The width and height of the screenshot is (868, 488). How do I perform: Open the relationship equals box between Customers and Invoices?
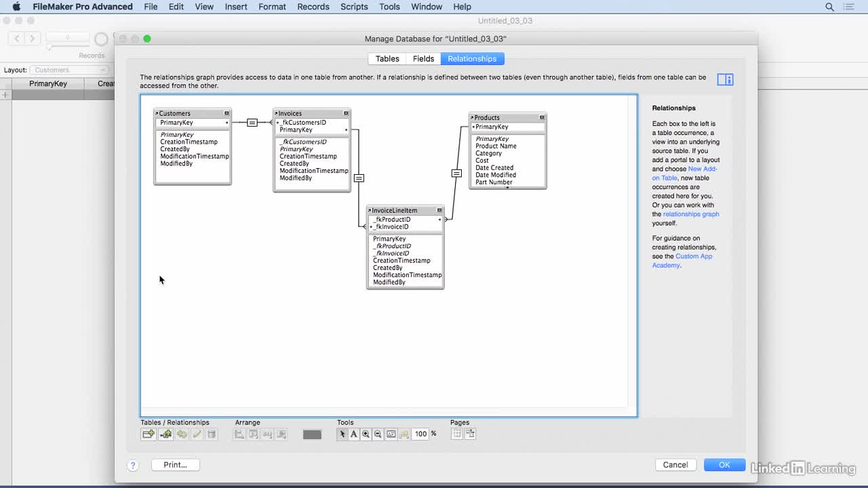[252, 123]
